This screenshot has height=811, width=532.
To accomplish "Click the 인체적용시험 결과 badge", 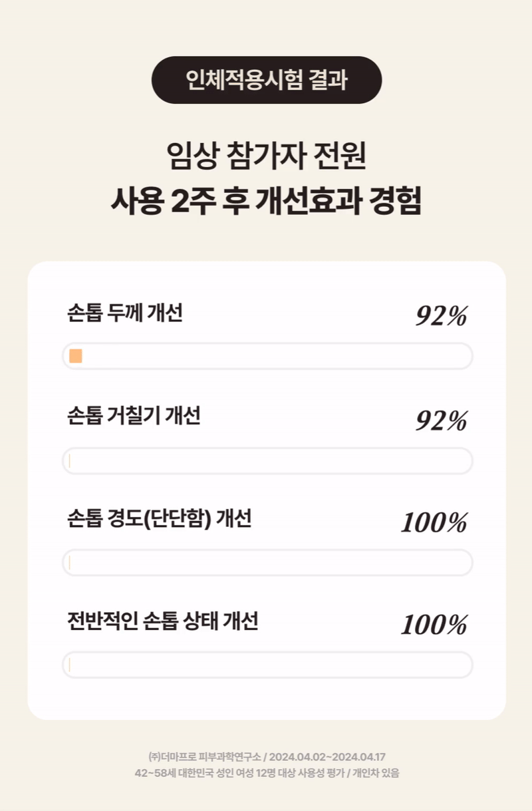I will point(267,80).
